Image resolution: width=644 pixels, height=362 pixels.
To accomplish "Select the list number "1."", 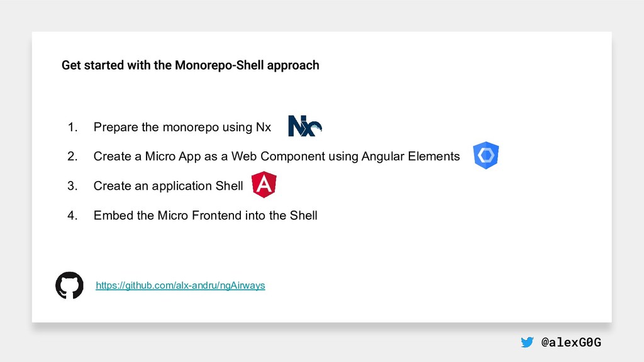I will coord(72,128).
